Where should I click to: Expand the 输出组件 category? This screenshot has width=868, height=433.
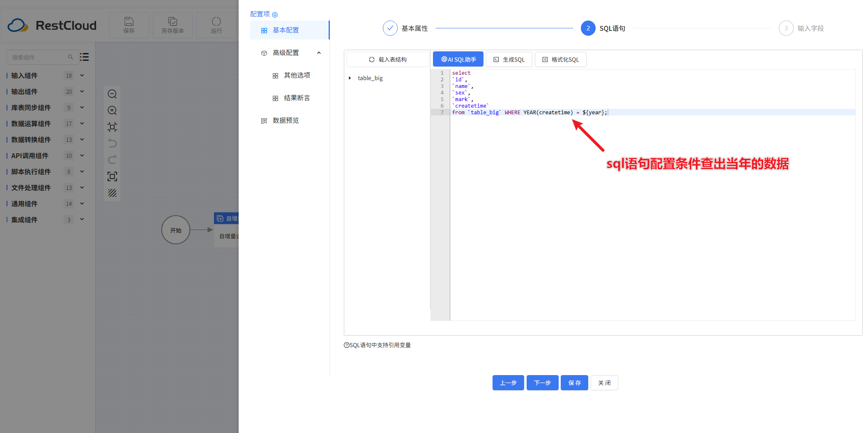82,92
